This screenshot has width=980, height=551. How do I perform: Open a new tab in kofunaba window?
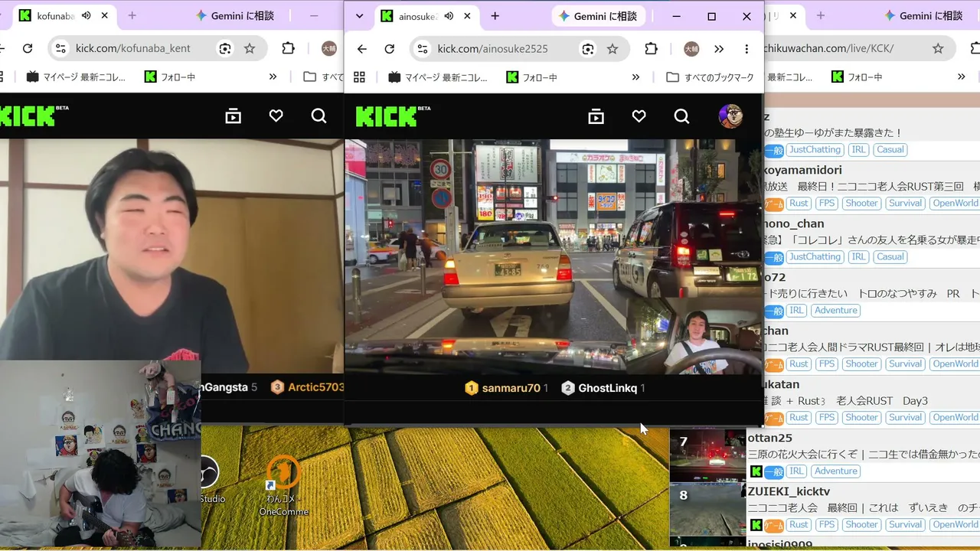pos(132,16)
